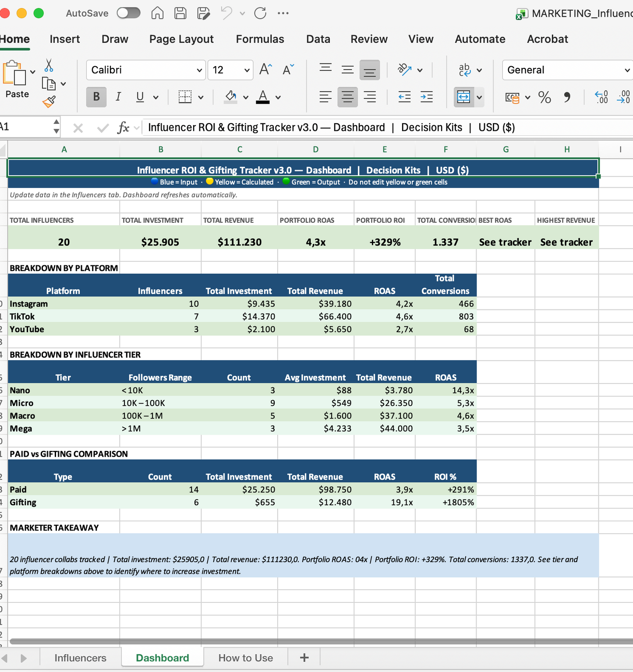The height and width of the screenshot is (672, 633).
Task: Click the Redo circular arrow icon
Action: [x=260, y=13]
